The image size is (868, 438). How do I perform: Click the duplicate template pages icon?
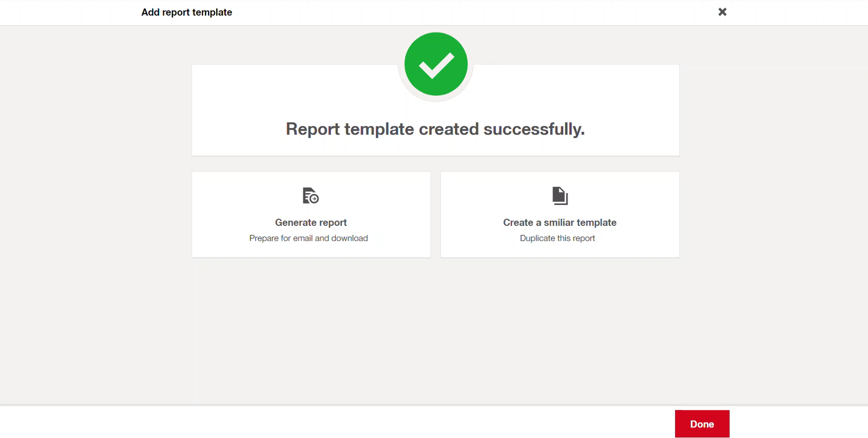[x=560, y=196]
